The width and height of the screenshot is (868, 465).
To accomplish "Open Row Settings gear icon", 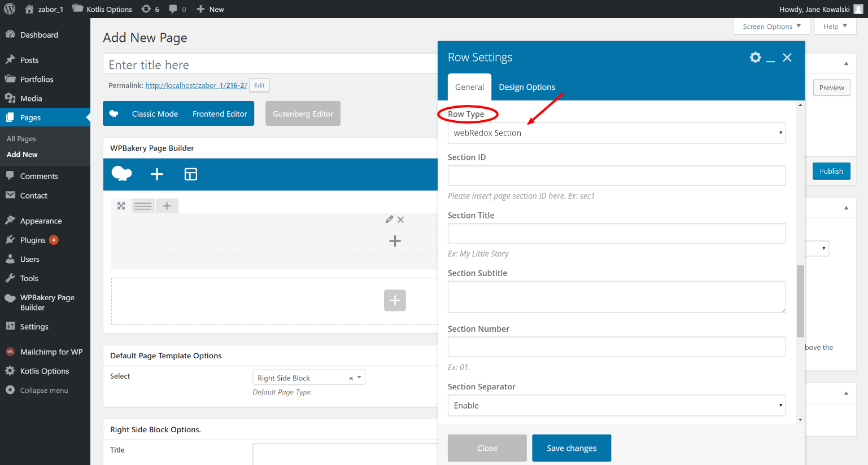I will [x=755, y=58].
